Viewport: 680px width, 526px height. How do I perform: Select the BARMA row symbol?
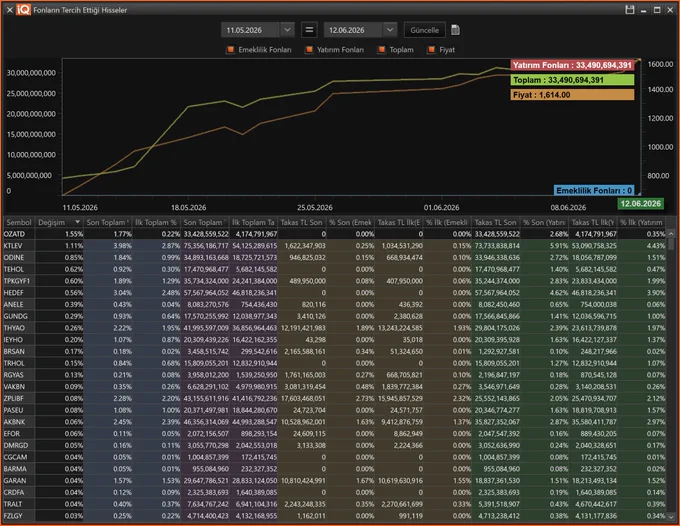click(15, 469)
